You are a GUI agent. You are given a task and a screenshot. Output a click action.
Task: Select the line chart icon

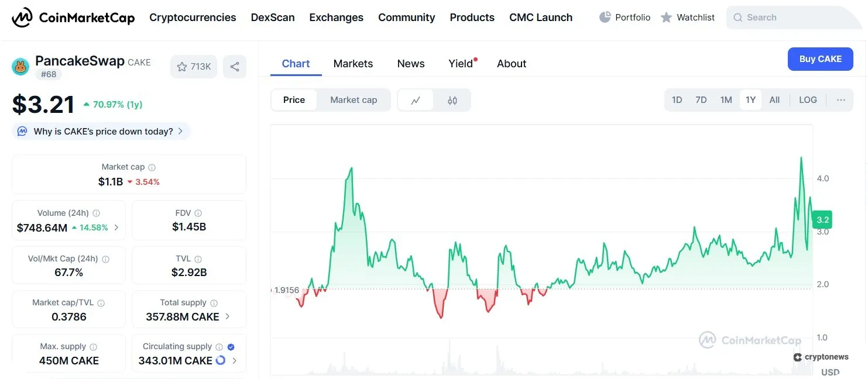point(416,100)
